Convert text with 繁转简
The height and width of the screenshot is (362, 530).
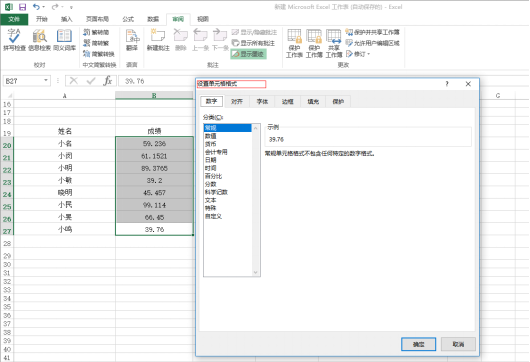[x=96, y=32]
